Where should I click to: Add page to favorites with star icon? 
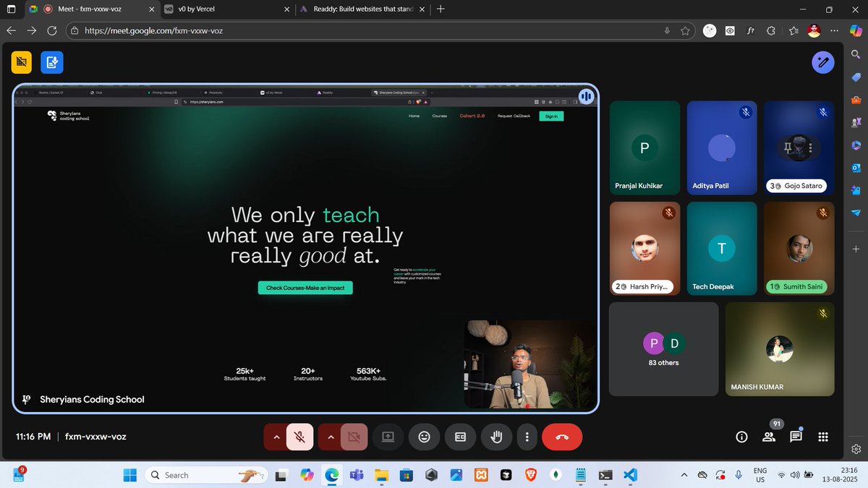685,31
